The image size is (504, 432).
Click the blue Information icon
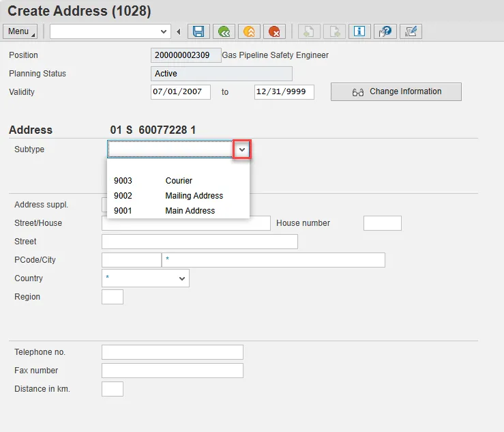[359, 31]
